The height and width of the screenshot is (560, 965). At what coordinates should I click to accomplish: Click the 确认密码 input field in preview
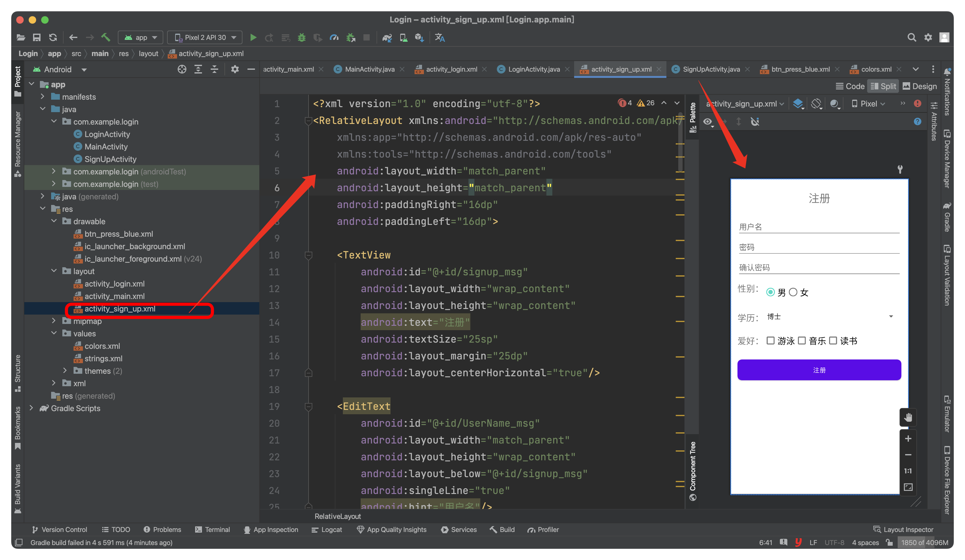coord(819,267)
